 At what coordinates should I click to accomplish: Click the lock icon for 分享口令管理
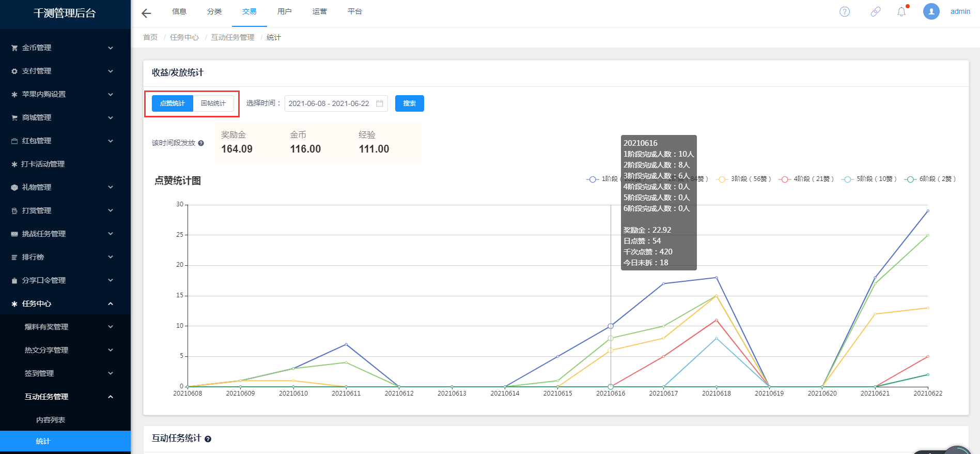[14, 280]
